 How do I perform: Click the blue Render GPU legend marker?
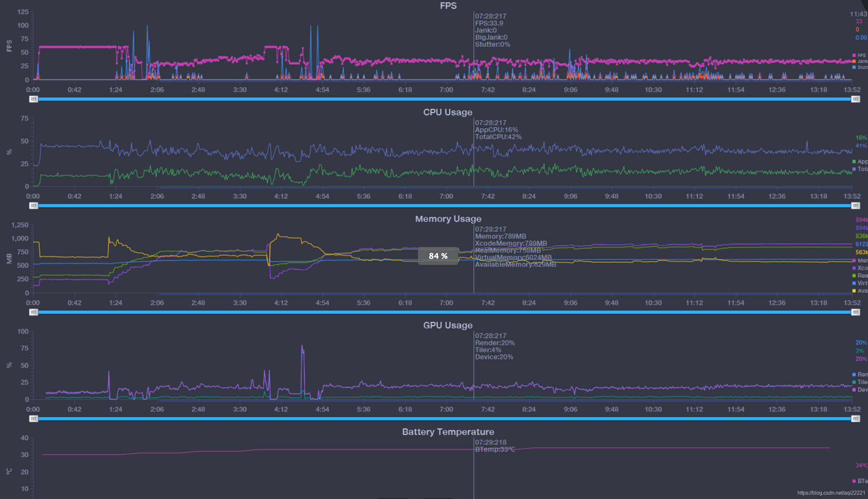(854, 374)
